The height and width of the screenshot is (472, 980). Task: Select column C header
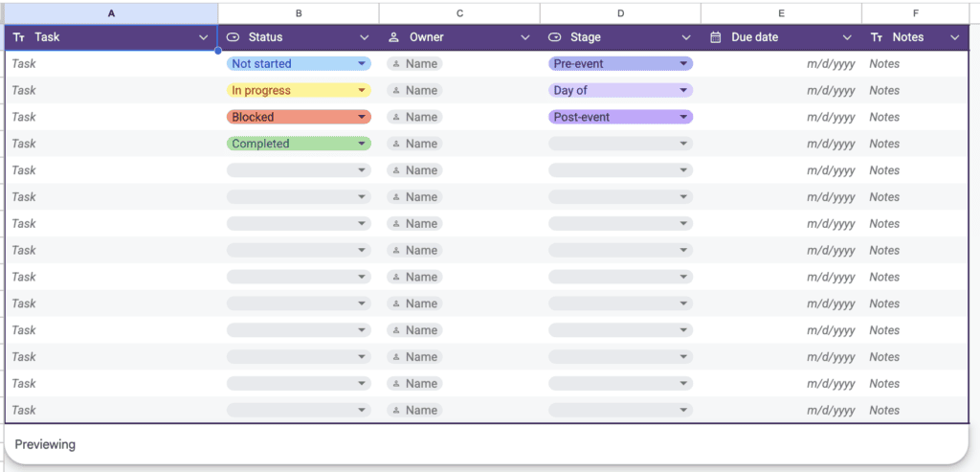tap(460, 13)
